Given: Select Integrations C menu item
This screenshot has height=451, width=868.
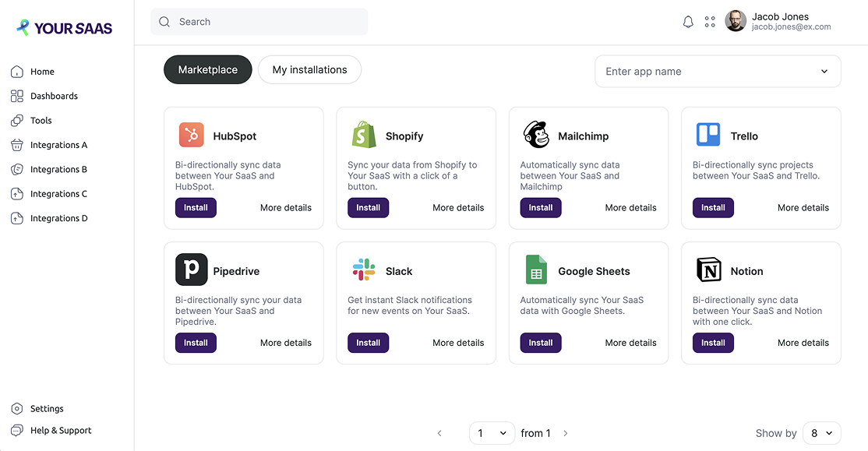Looking at the screenshot, I should pyautogui.click(x=58, y=194).
